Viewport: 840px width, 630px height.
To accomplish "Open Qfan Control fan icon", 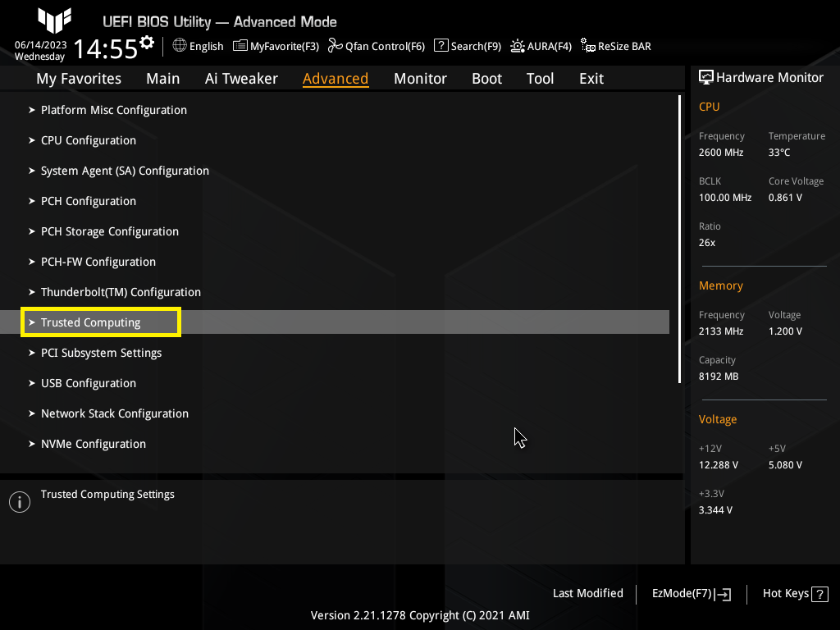I will click(x=336, y=46).
